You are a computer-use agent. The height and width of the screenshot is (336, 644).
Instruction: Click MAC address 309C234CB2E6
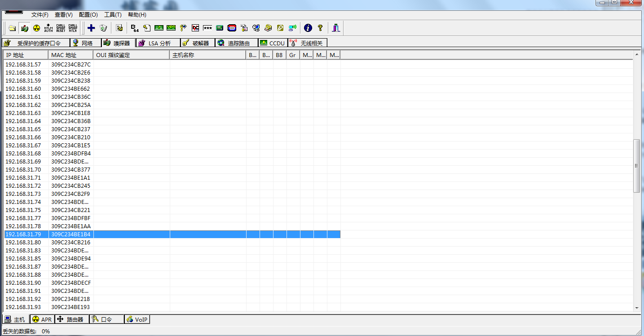coord(71,73)
